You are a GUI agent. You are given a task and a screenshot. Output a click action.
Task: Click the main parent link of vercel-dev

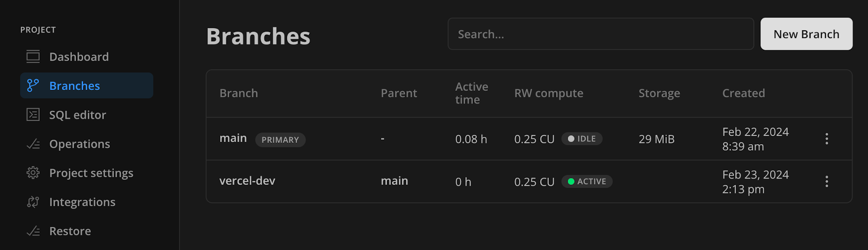tap(394, 181)
